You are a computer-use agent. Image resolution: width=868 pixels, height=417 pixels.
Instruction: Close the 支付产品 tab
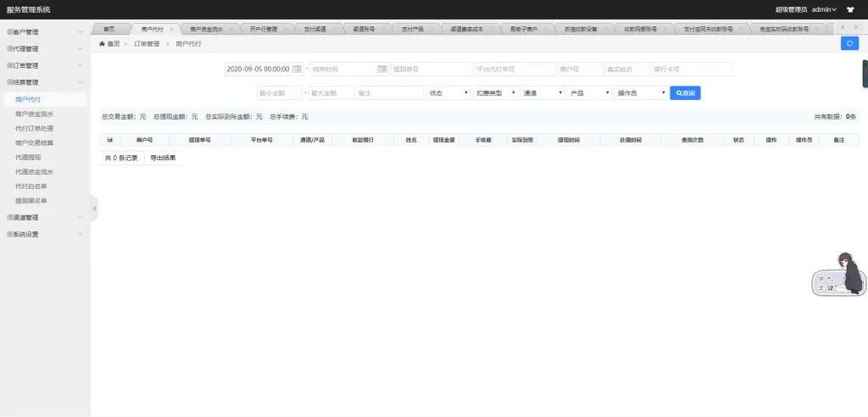[x=431, y=30]
